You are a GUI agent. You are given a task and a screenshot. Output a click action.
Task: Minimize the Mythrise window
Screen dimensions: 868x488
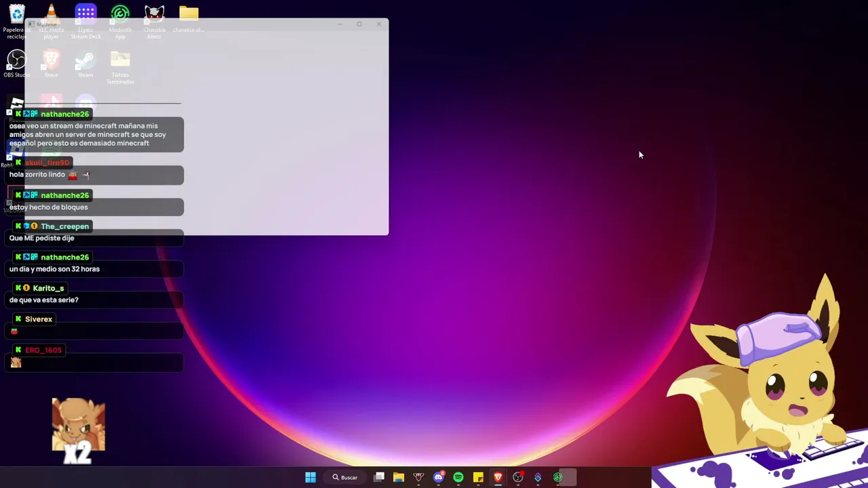pyautogui.click(x=340, y=24)
